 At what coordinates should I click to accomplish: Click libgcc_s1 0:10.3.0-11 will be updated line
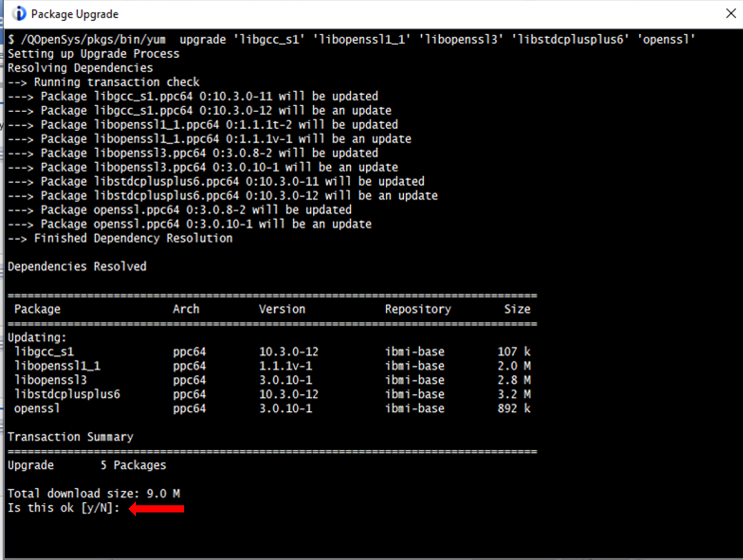[193, 96]
